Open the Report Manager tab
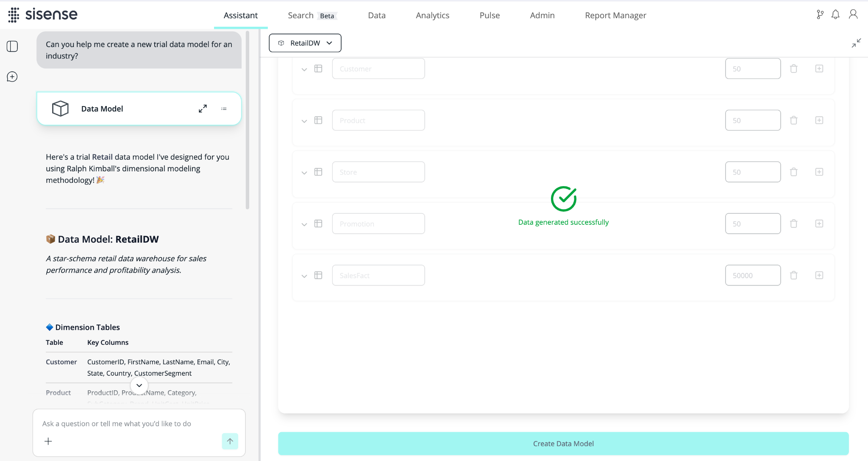868x461 pixels. (615, 15)
